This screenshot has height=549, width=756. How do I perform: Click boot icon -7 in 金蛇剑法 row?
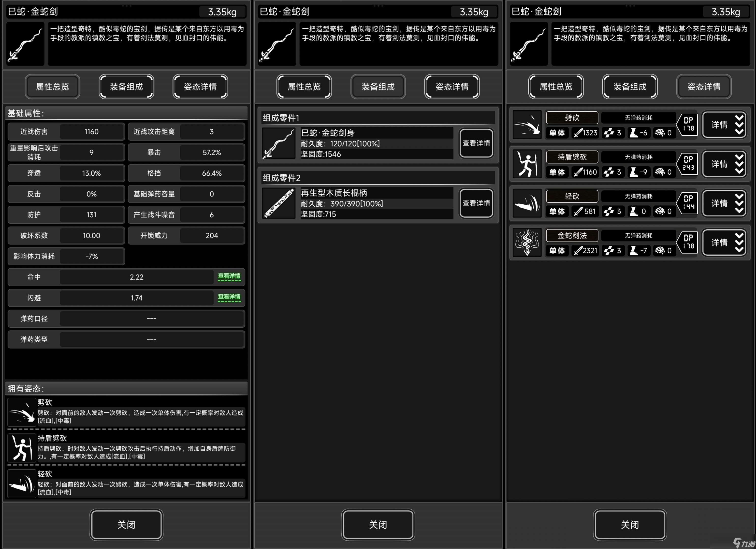(633, 251)
